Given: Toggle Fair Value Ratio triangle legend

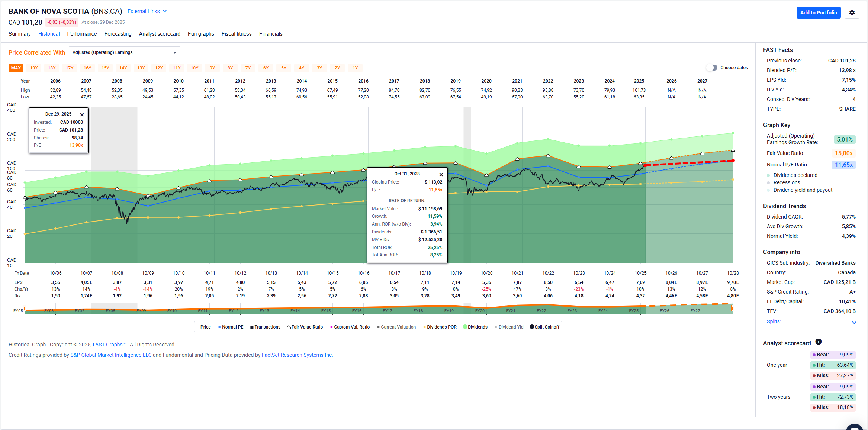Looking at the screenshot, I should click(x=289, y=327).
